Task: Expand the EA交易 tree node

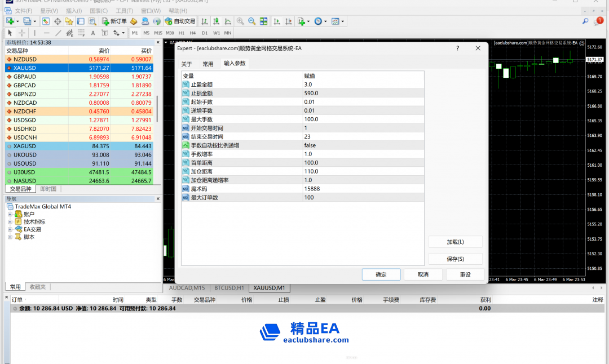Action: tap(10, 229)
